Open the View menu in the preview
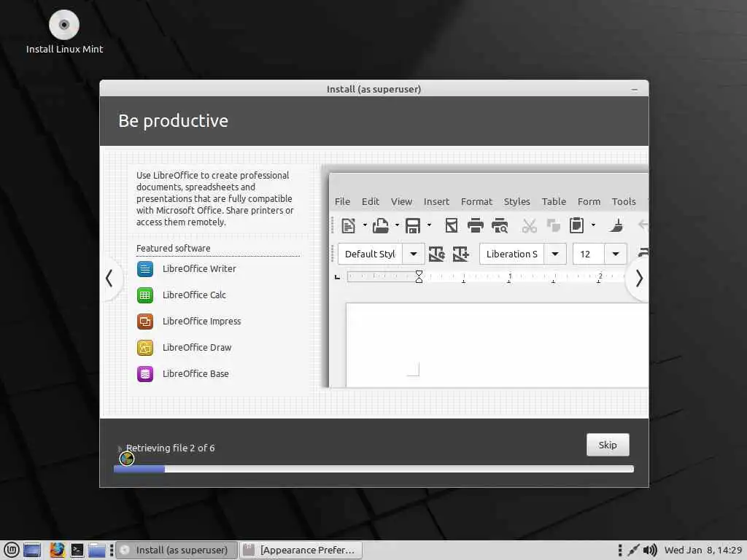Viewport: 747px width, 560px height. 401,201
